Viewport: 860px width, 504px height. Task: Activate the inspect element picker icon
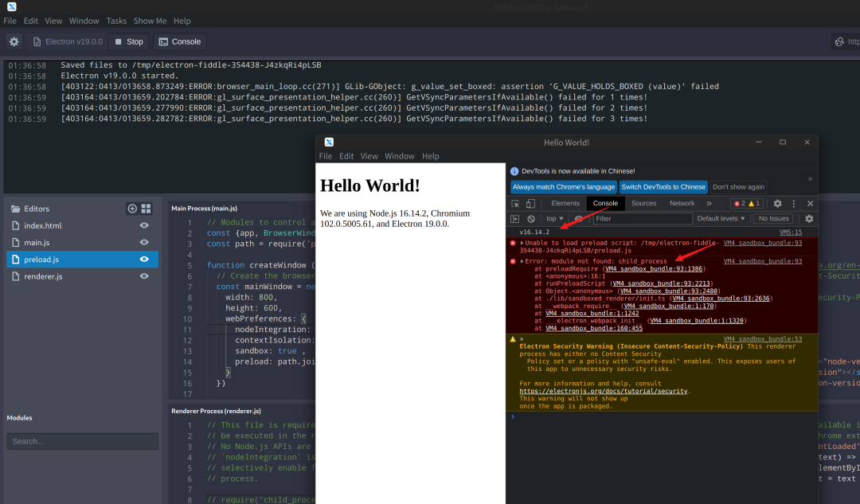click(515, 204)
